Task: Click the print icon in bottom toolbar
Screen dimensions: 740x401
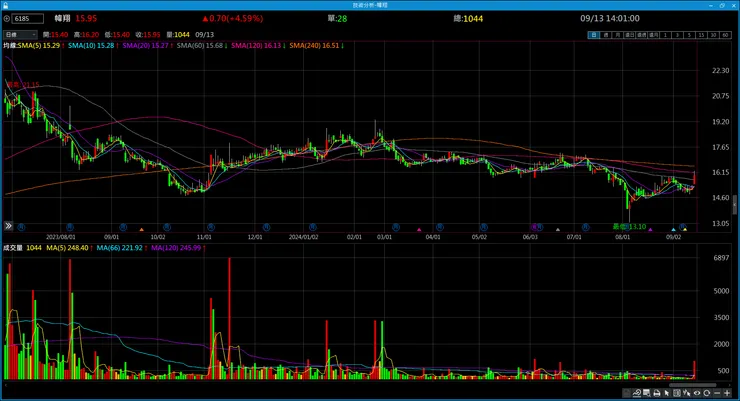Action: tap(657, 393)
